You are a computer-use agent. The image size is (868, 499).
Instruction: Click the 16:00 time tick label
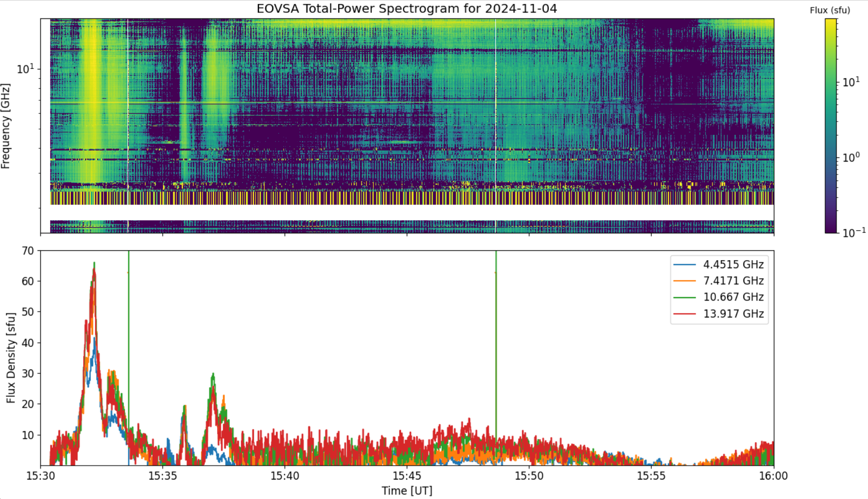pos(773,476)
